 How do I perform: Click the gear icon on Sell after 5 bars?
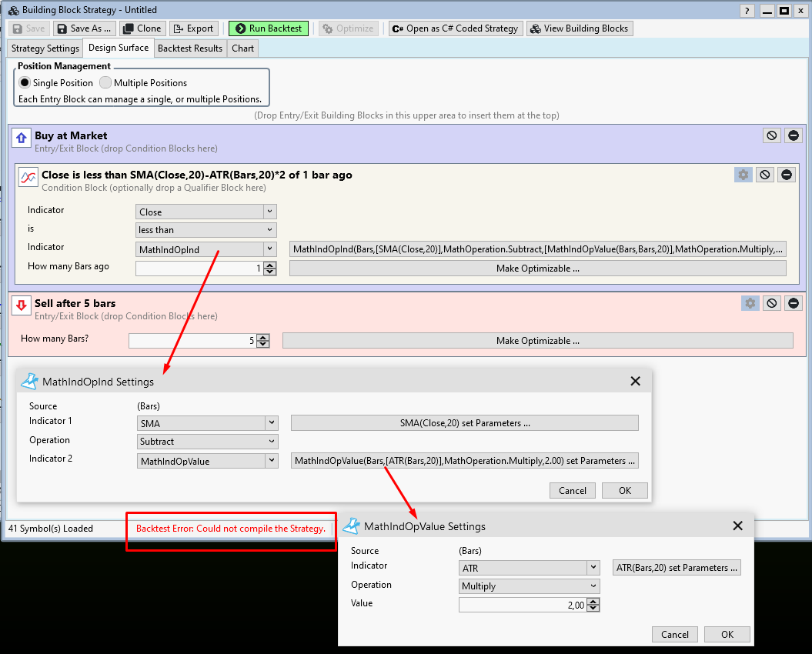[750, 303]
